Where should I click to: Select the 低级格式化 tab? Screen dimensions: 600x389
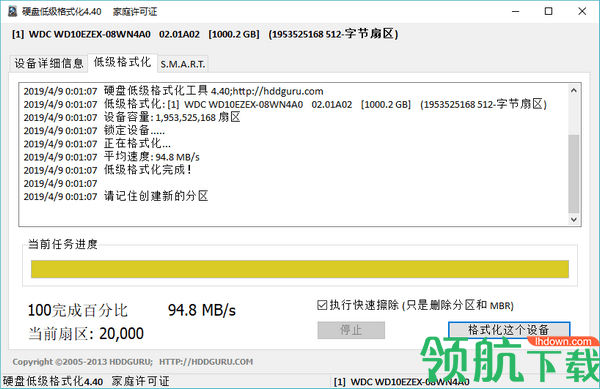(122, 62)
